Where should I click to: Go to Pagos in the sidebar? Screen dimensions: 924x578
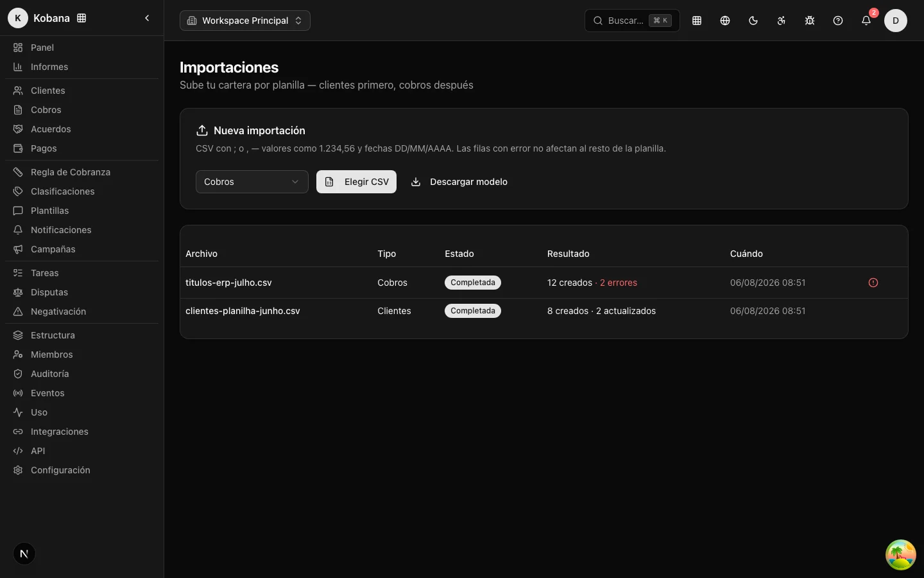click(x=81, y=148)
